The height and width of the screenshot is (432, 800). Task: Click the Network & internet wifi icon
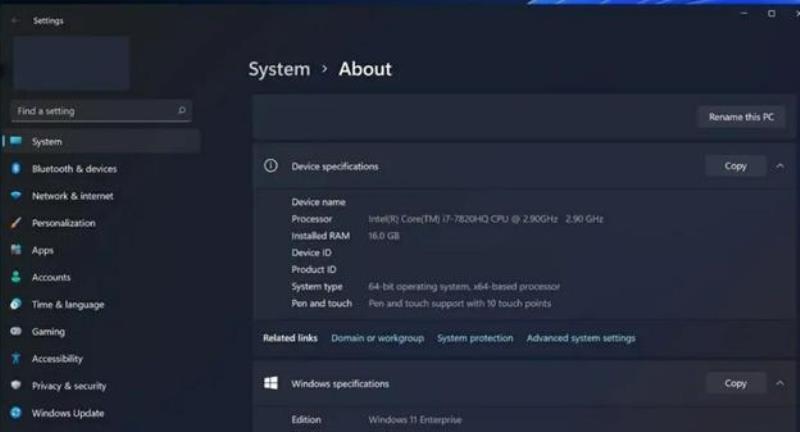click(16, 195)
